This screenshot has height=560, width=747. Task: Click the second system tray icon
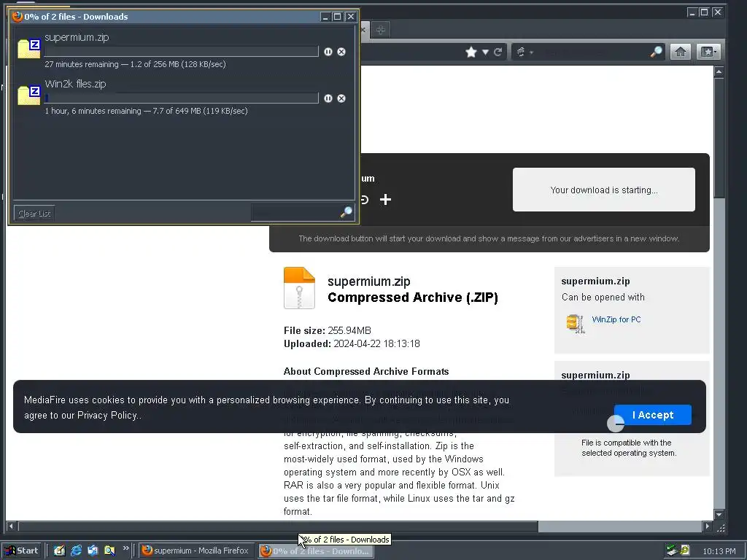684,551
